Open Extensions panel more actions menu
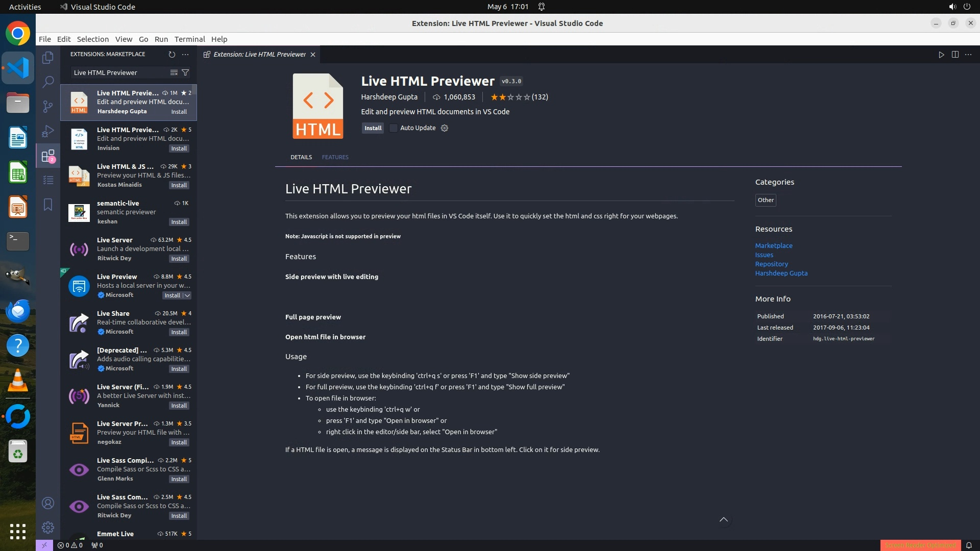 (185, 55)
